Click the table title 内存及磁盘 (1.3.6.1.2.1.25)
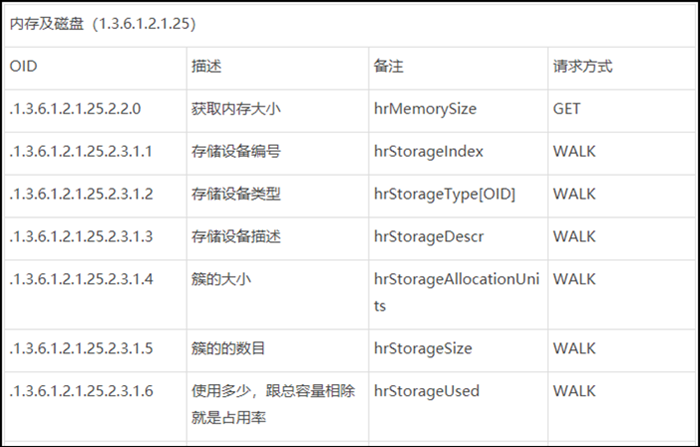The height and width of the screenshot is (447, 700). pyautogui.click(x=103, y=24)
